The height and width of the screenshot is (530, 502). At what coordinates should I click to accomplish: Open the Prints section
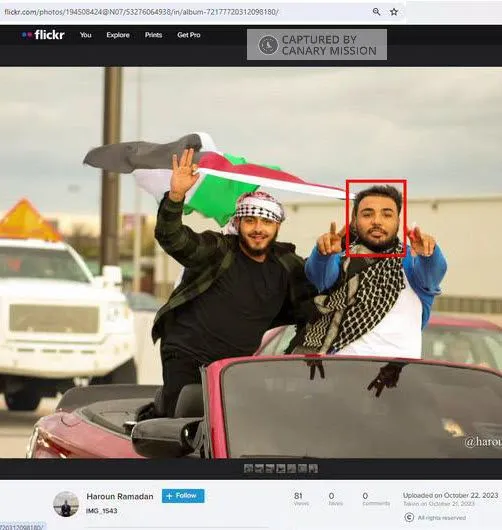(x=153, y=35)
